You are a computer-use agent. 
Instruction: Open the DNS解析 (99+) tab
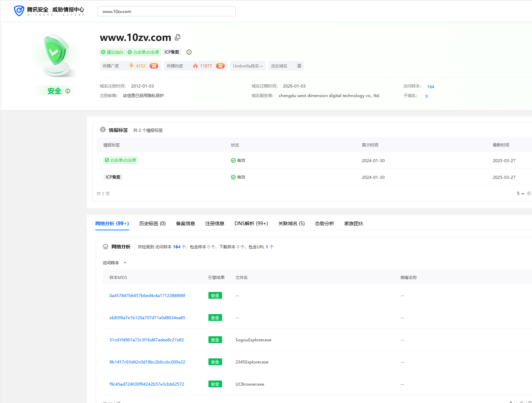tap(251, 223)
